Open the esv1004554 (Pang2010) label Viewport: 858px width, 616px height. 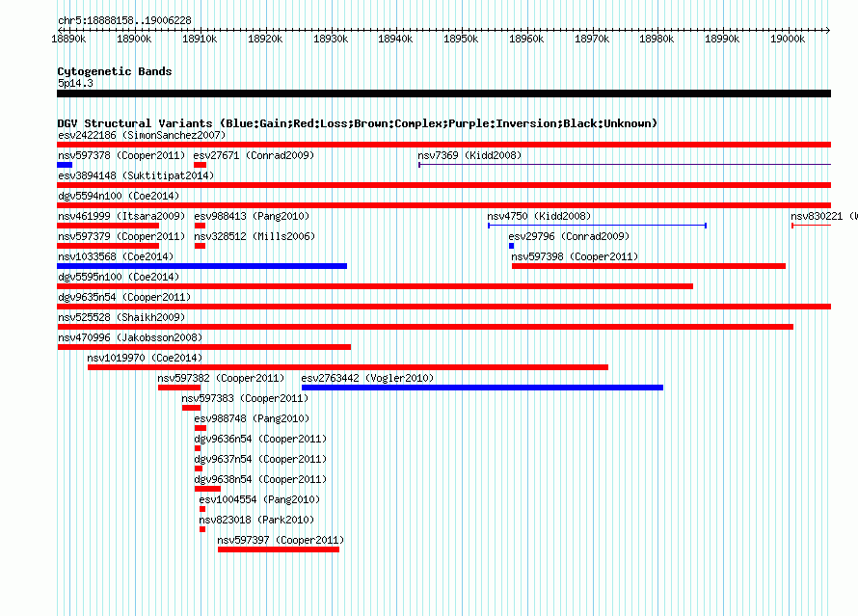259,499
